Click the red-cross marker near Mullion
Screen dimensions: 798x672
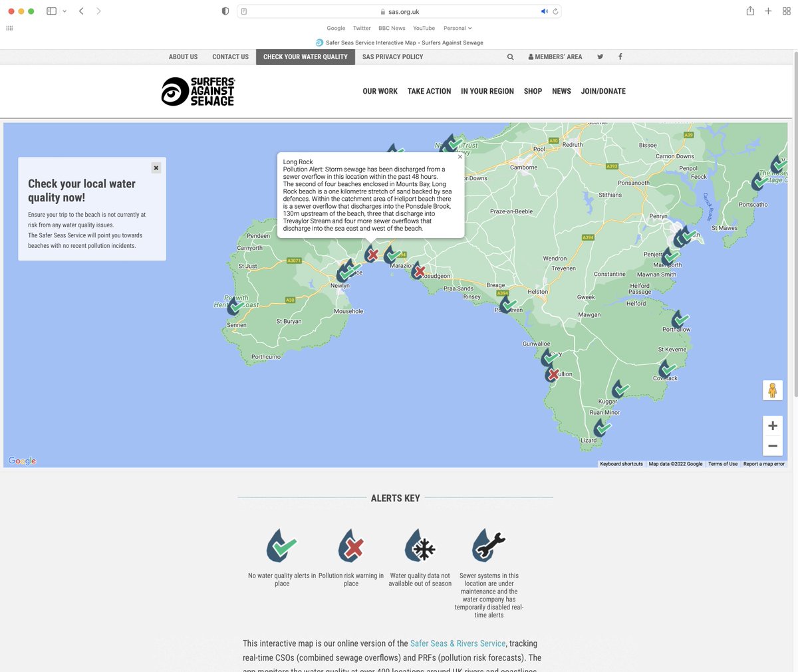click(x=552, y=374)
